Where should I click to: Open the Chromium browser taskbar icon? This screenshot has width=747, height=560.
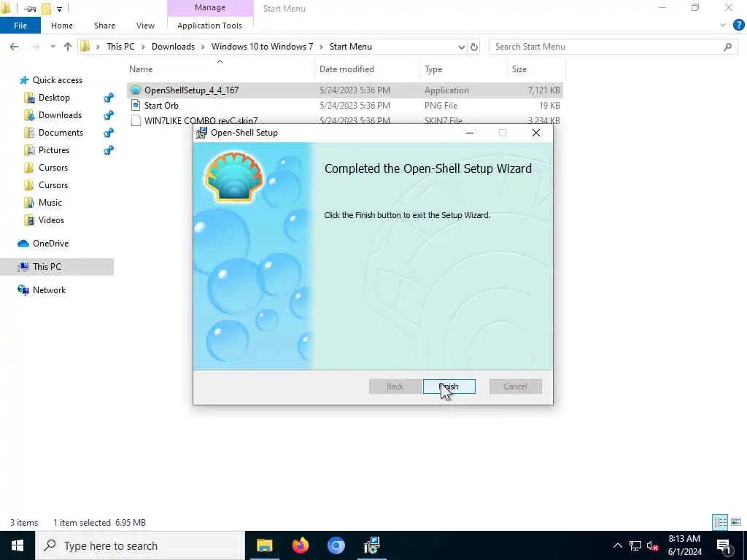point(336,545)
